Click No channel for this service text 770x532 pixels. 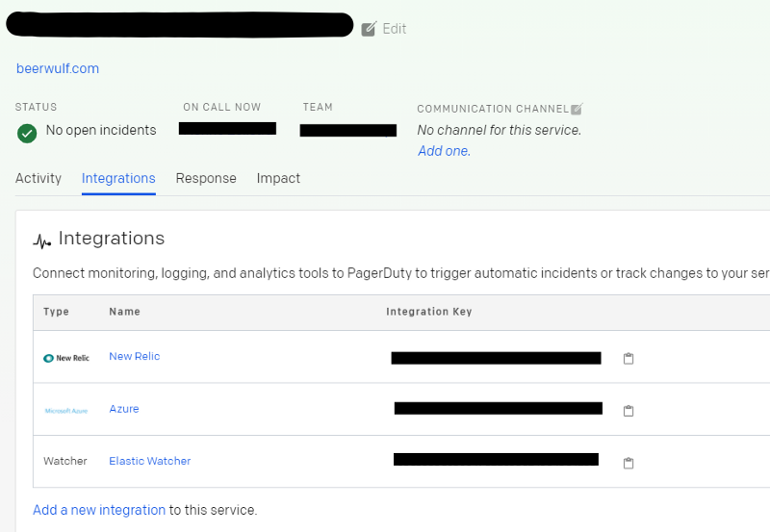pos(500,130)
